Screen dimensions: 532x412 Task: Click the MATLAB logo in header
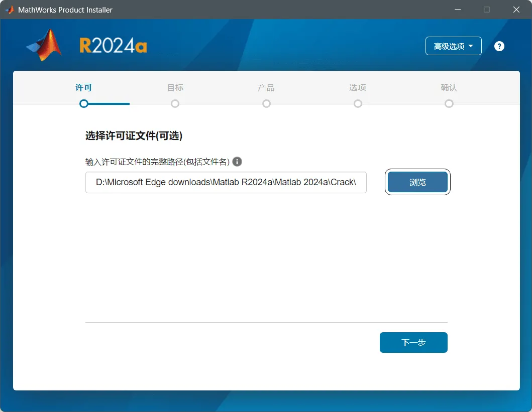(44, 45)
